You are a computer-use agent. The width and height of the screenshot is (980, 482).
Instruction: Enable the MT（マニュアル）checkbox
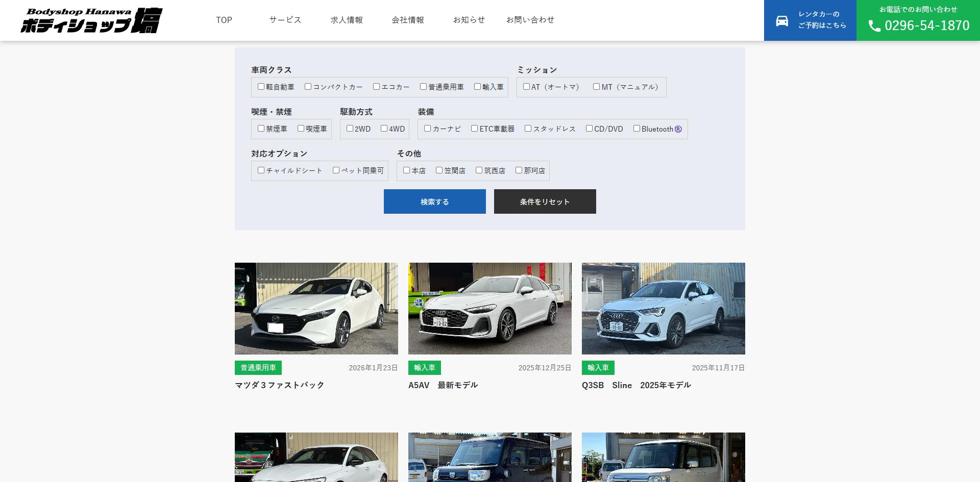click(x=596, y=87)
